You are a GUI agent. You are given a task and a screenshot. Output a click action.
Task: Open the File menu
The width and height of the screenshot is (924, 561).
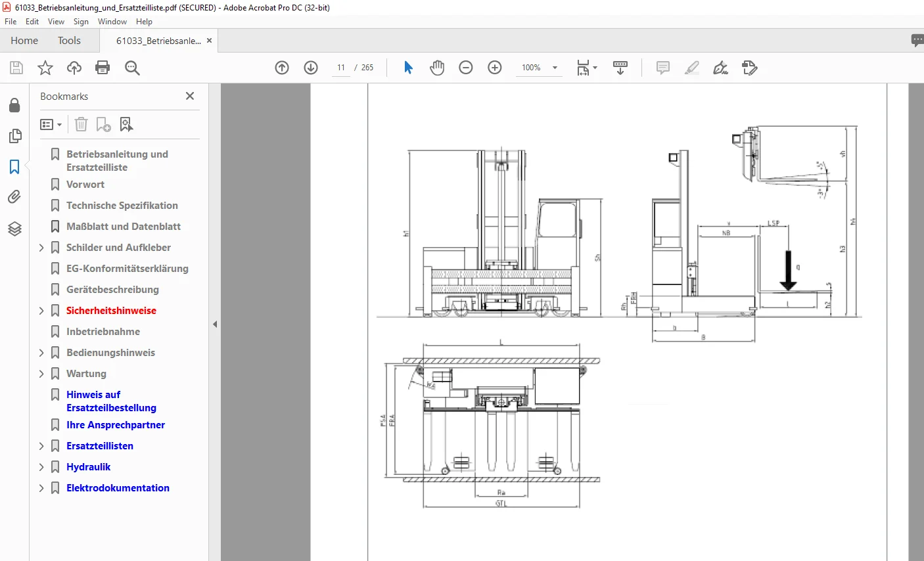(x=11, y=22)
